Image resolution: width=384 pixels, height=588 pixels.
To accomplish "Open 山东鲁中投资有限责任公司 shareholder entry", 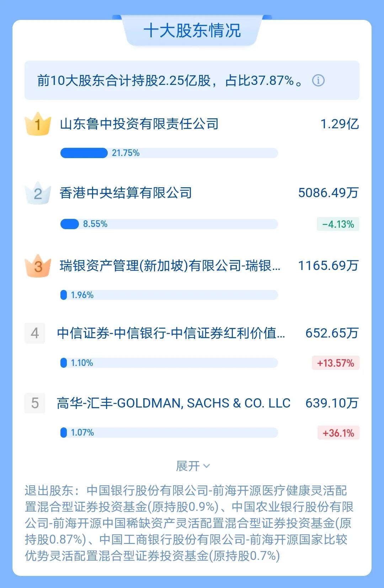I will coord(139,124).
